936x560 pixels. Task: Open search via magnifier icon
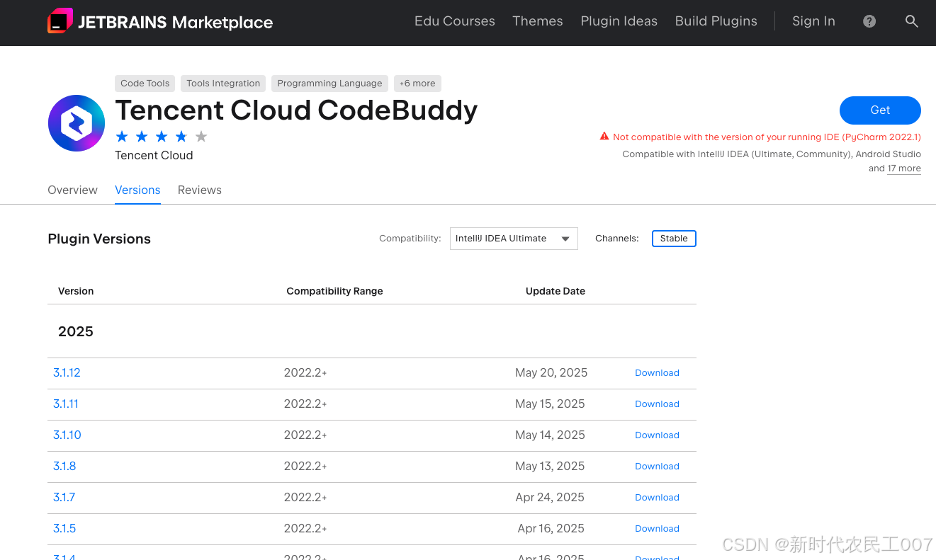[912, 21]
